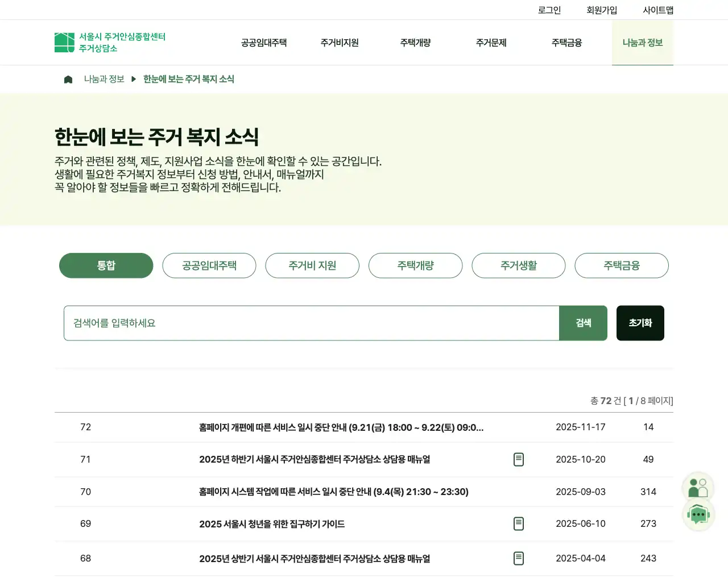Click the Seoul housing center logo
Viewport: 728px width, 582px height.
(110, 43)
